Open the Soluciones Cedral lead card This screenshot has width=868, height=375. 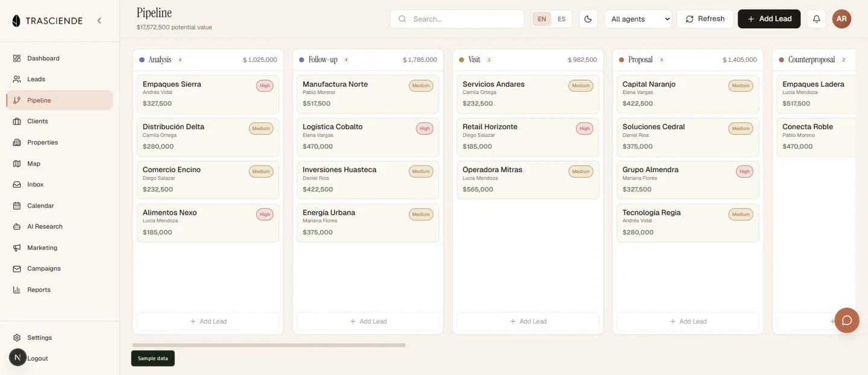688,137
